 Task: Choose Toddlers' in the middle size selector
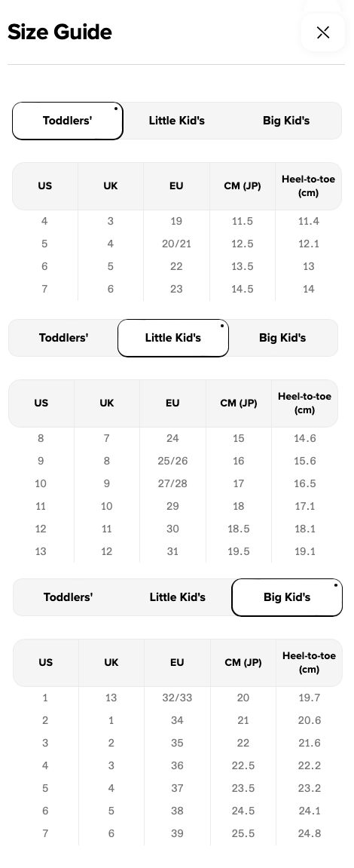coord(63,338)
